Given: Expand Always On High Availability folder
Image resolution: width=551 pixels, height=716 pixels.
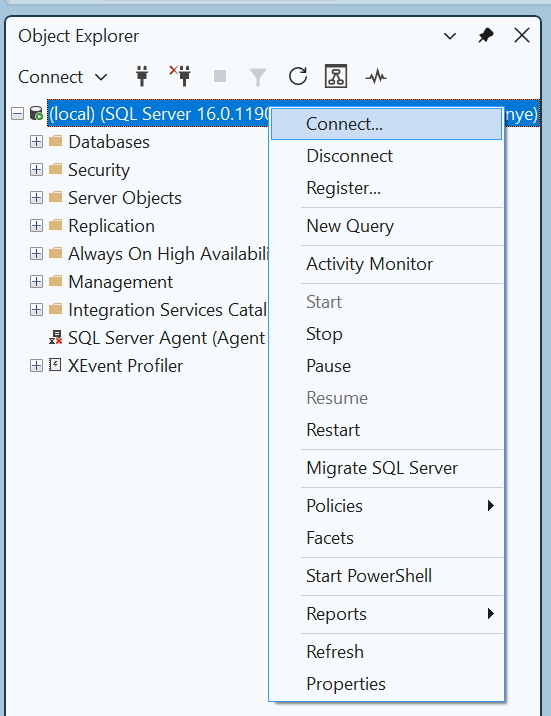Looking at the screenshot, I should click(36, 253).
